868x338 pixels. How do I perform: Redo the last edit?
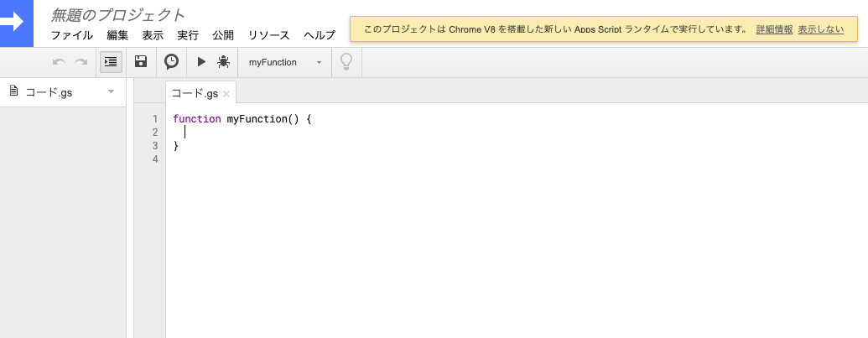[x=81, y=62]
